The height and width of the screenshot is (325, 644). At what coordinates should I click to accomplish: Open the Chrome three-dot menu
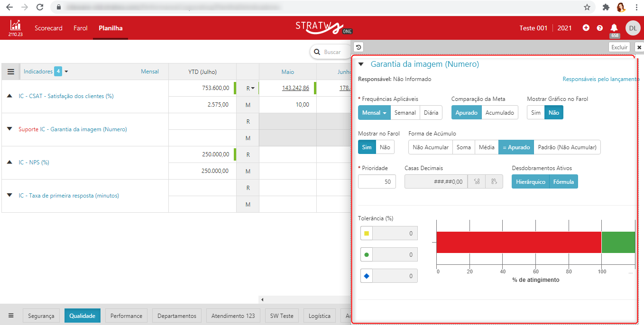pos(635,7)
